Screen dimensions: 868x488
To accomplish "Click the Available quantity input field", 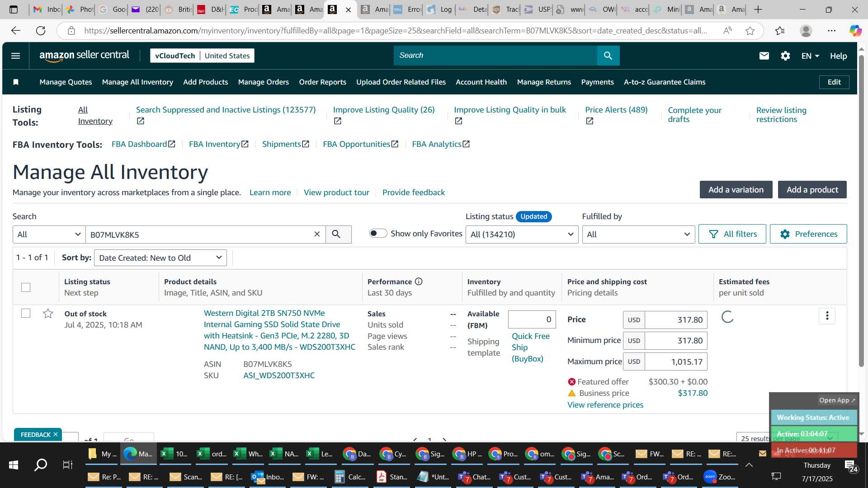I will click(532, 319).
